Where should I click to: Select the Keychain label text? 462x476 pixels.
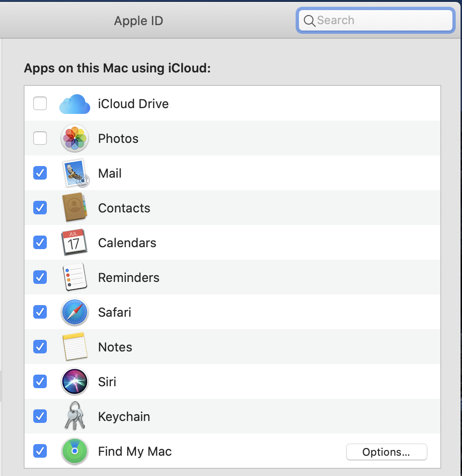pos(124,417)
